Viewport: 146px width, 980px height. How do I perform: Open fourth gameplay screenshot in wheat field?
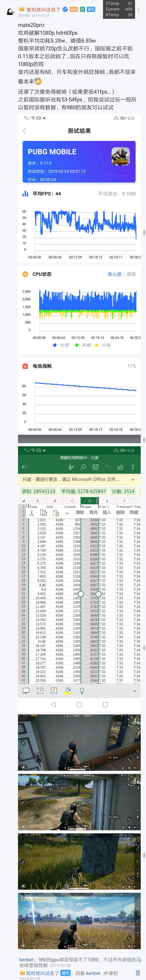tap(79, 921)
